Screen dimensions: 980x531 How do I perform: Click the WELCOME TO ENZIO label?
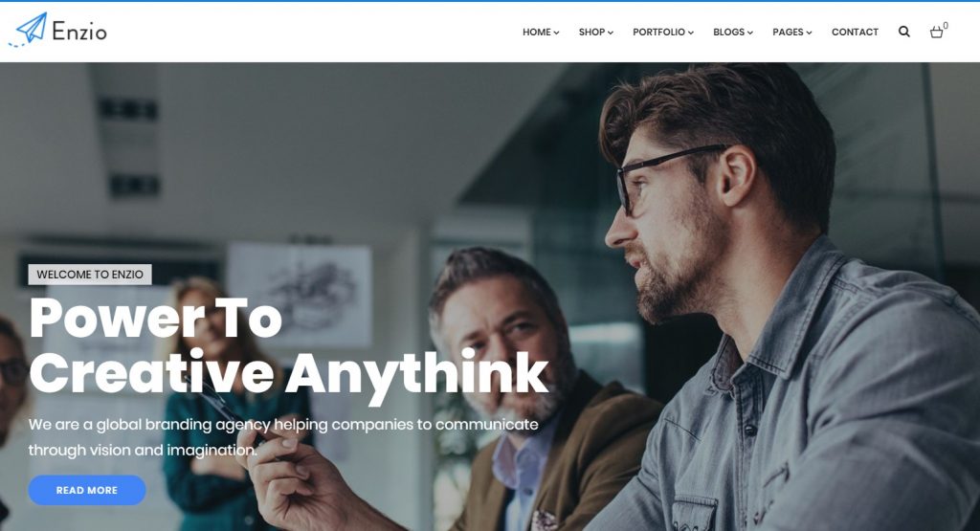click(90, 275)
